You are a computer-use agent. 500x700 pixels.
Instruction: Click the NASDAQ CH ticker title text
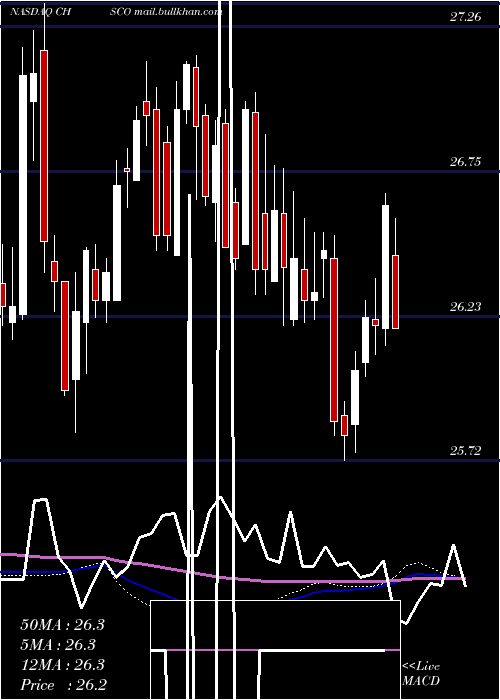click(x=41, y=12)
